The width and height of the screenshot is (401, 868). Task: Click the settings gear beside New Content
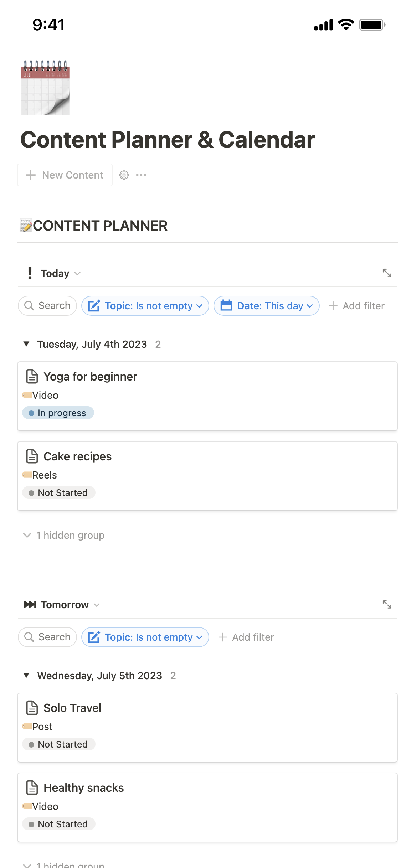click(x=124, y=175)
